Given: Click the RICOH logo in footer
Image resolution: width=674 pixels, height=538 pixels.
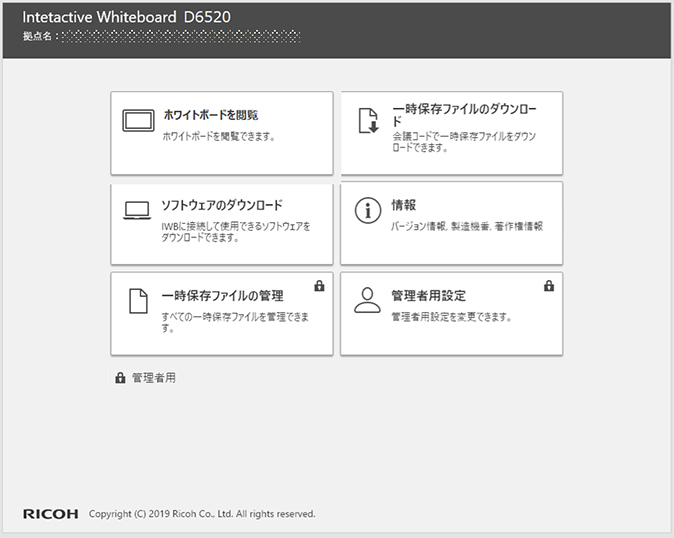Looking at the screenshot, I should (x=51, y=514).
